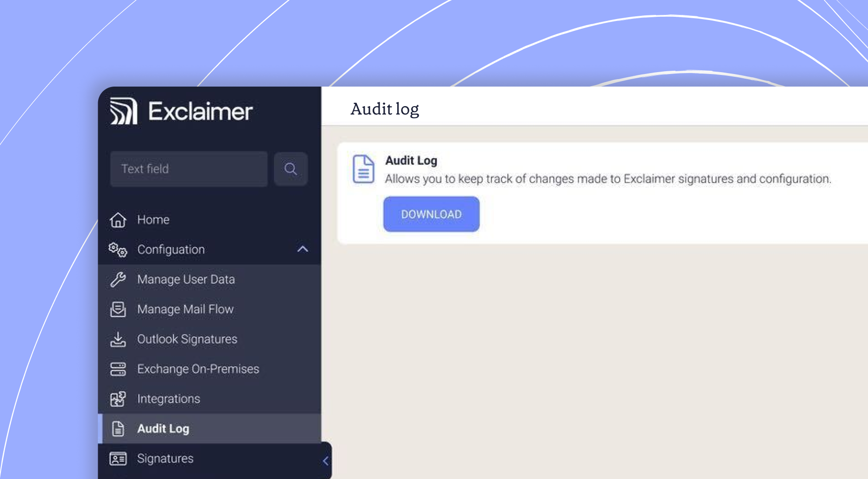
Task: Open Manage Mail Flow page
Action: point(185,310)
